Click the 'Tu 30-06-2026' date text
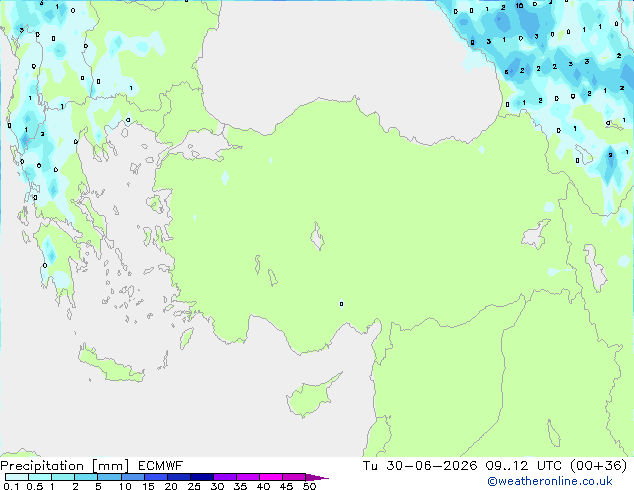The width and height of the screenshot is (634, 490). click(x=420, y=466)
